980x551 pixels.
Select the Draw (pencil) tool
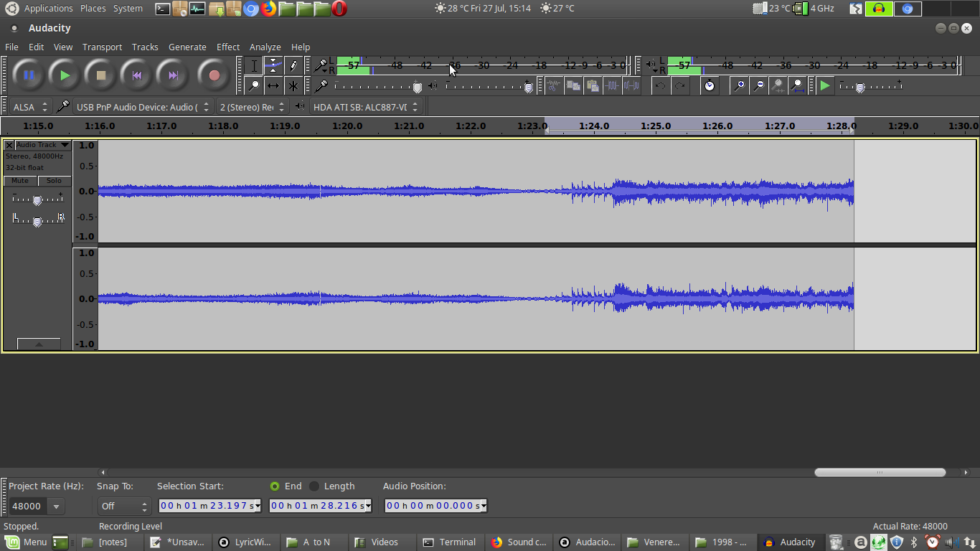pos(293,66)
